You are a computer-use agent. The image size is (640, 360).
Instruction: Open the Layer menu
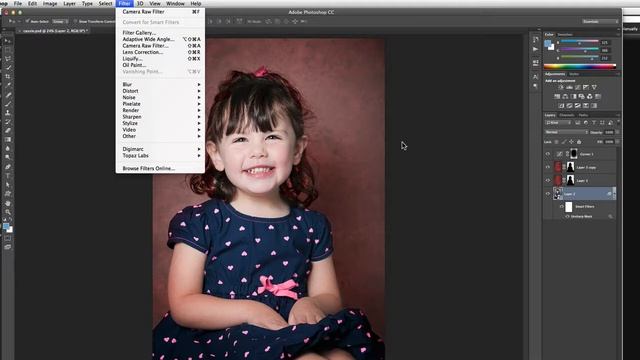(x=69, y=3)
